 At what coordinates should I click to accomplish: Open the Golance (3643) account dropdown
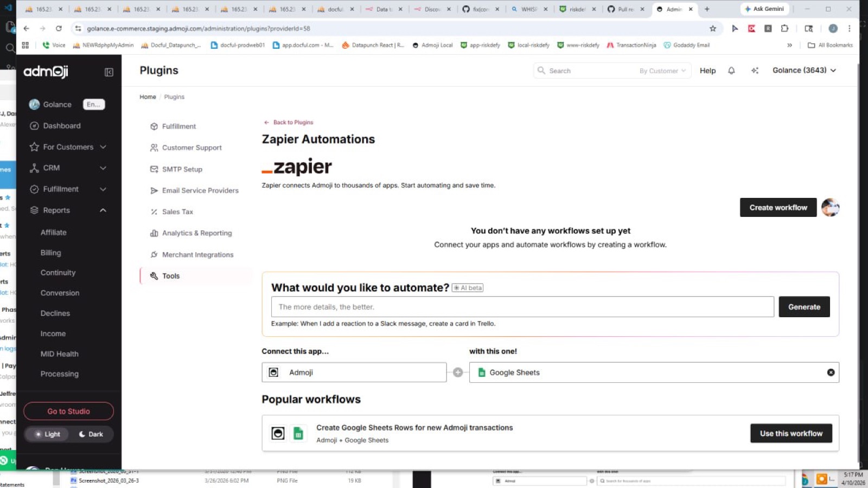[x=805, y=70]
